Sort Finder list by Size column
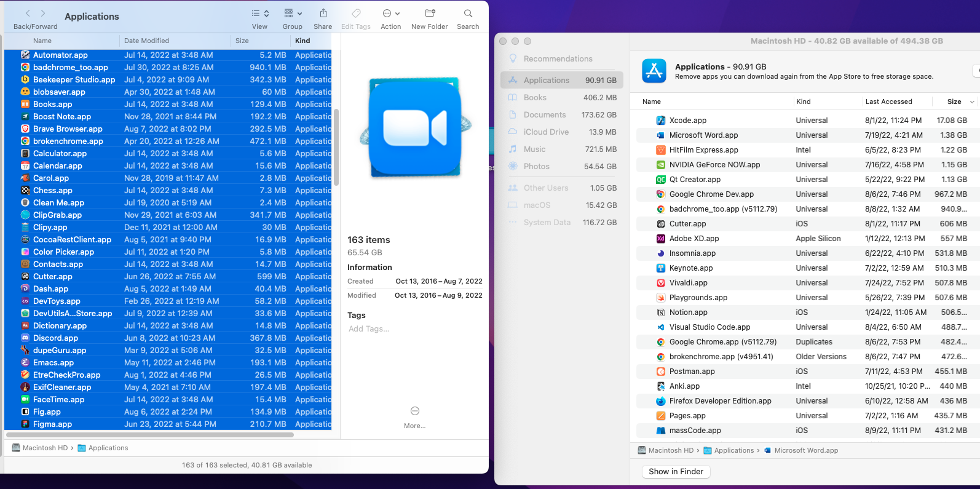Viewport: 980px width, 489px height. pos(242,41)
